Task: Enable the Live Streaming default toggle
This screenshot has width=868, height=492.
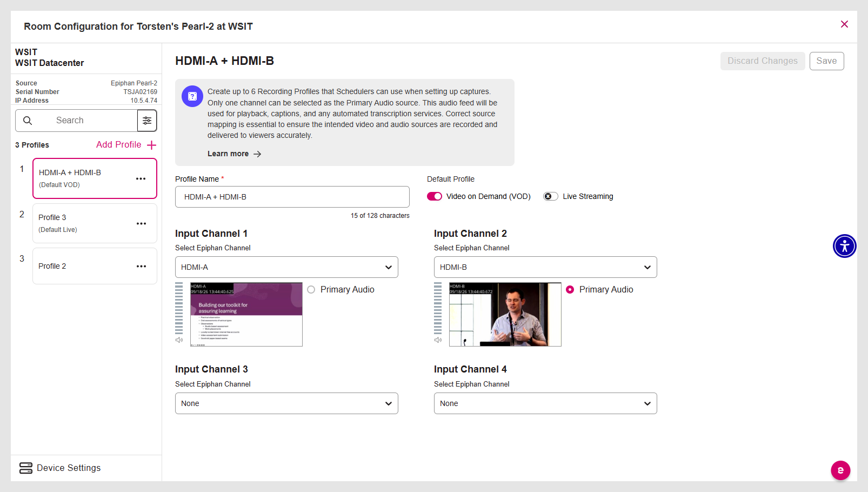Action: 551,196
